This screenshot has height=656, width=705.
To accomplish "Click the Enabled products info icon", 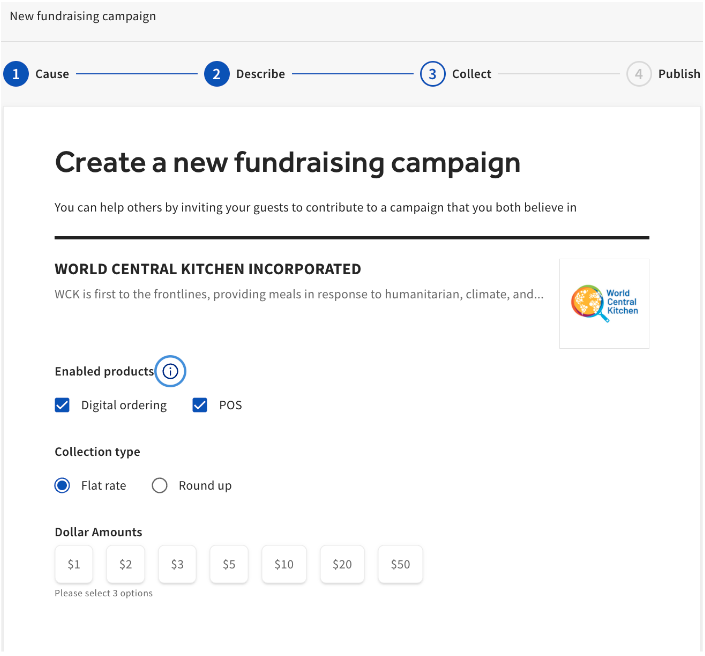I will 170,371.
